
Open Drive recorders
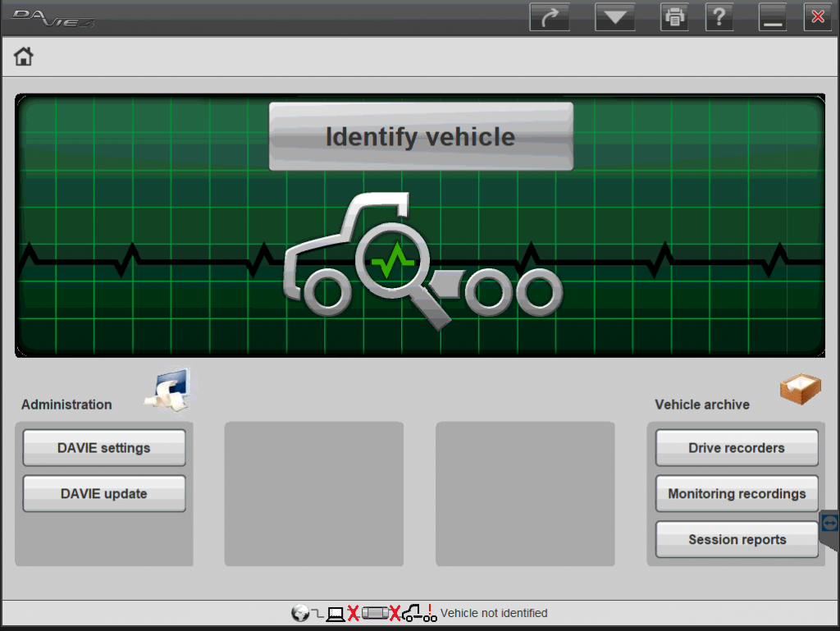(737, 448)
